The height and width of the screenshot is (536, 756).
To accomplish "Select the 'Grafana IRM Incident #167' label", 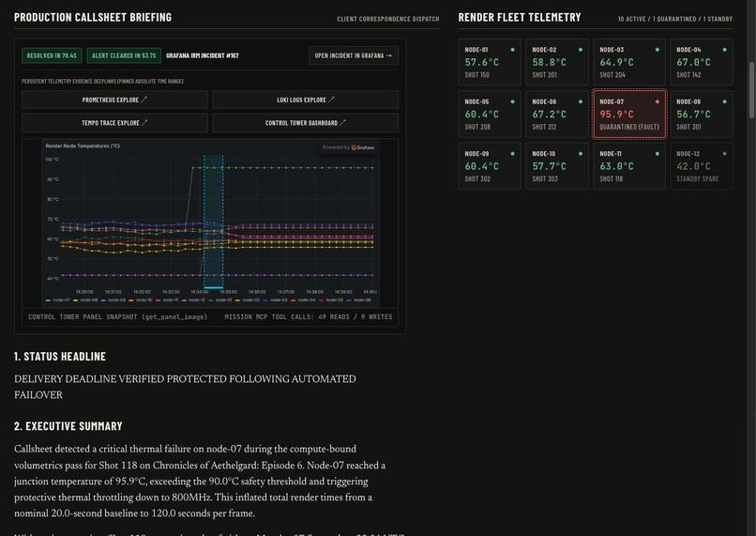I will pos(202,55).
